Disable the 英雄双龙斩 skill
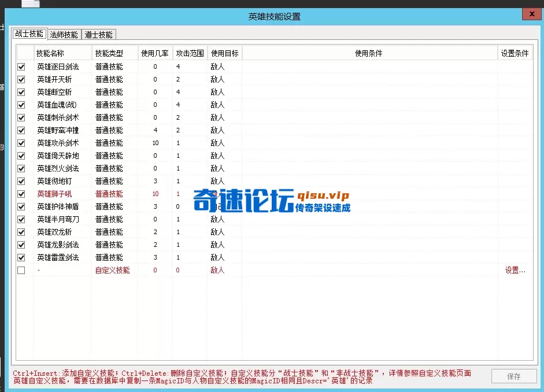 (x=21, y=231)
